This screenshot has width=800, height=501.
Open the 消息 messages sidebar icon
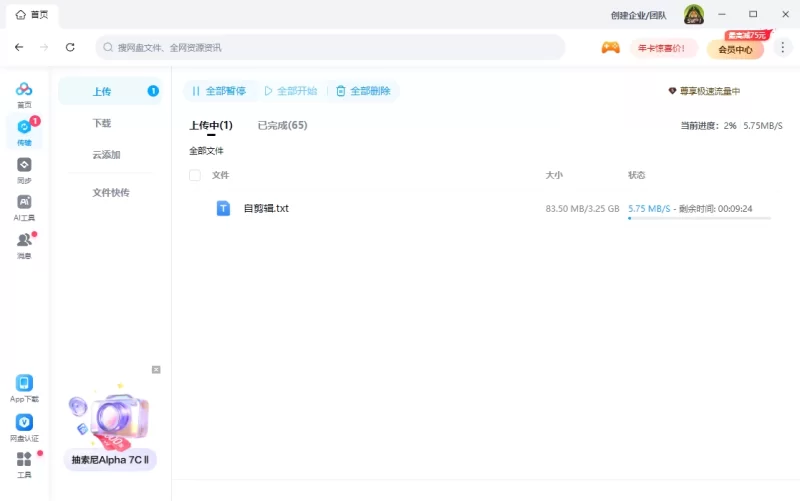pyautogui.click(x=24, y=245)
